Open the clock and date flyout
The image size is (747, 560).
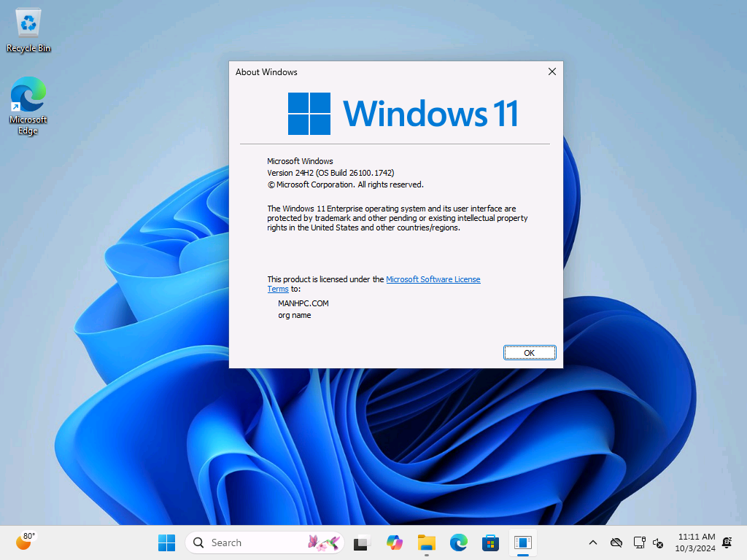click(696, 542)
